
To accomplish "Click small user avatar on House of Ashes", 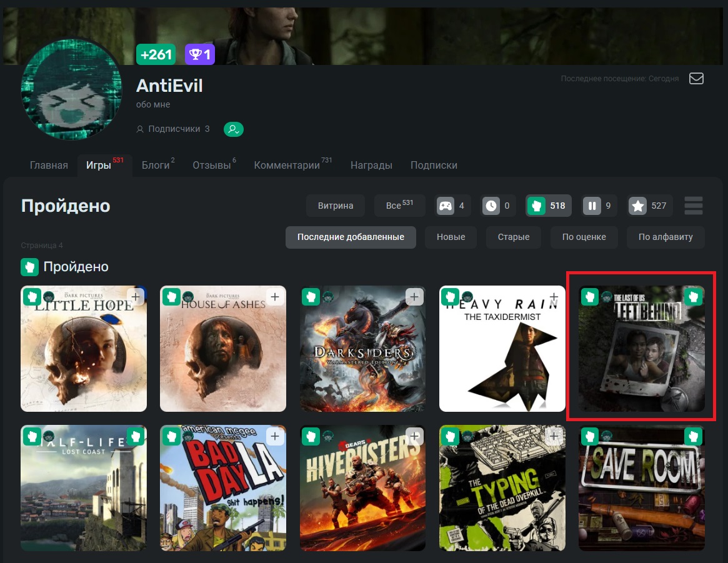I will point(188,297).
